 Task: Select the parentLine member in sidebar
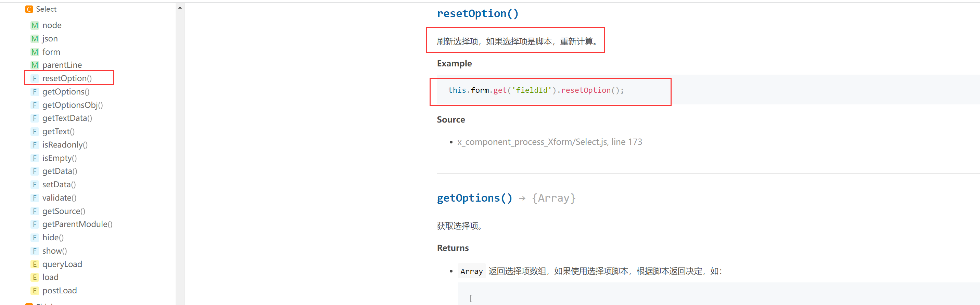[x=62, y=65]
